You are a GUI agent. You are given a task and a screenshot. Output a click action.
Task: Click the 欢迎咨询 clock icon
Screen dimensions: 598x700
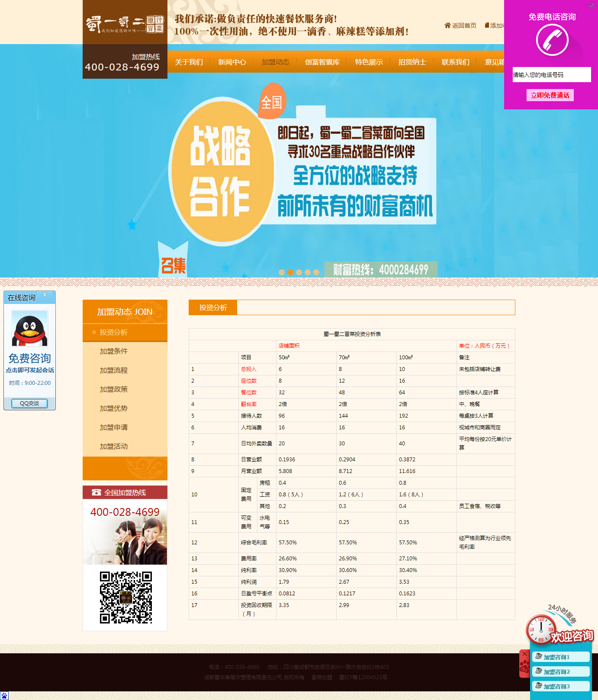[541, 629]
